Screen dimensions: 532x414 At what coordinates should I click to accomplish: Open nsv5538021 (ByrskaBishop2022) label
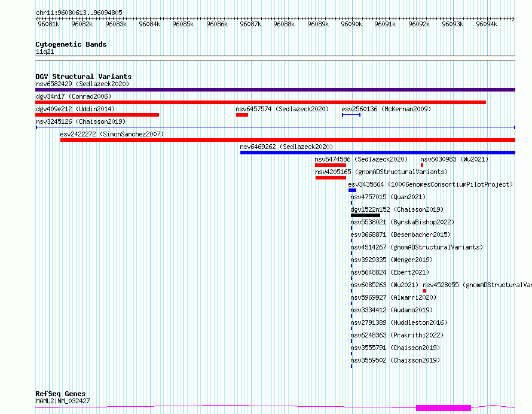[x=402, y=222]
